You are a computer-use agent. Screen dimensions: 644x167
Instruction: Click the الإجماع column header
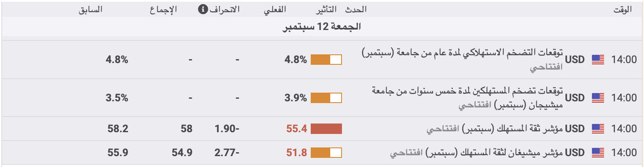coord(161,9)
